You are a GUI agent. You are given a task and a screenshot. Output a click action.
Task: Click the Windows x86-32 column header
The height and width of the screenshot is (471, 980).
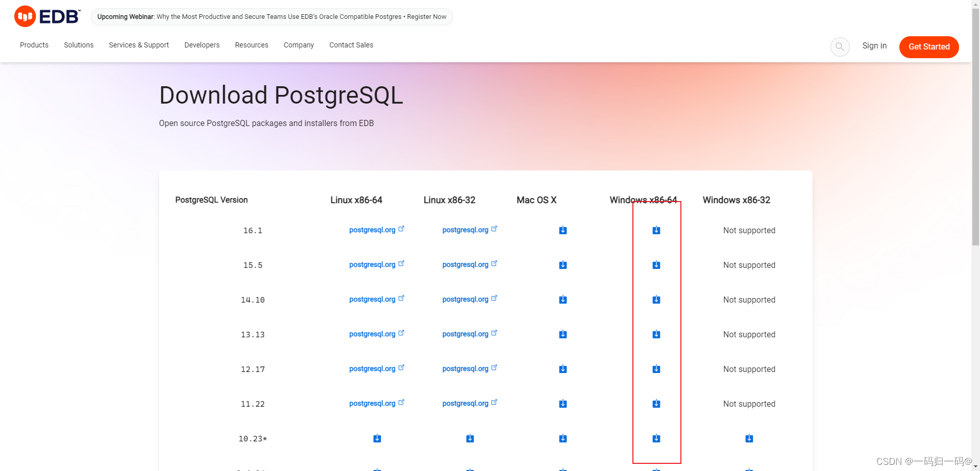point(737,200)
